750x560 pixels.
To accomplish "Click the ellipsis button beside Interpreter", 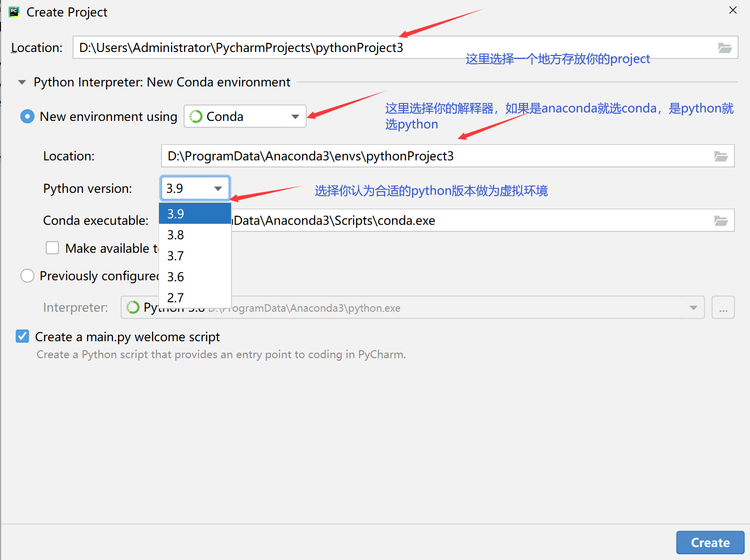I will pyautogui.click(x=723, y=308).
